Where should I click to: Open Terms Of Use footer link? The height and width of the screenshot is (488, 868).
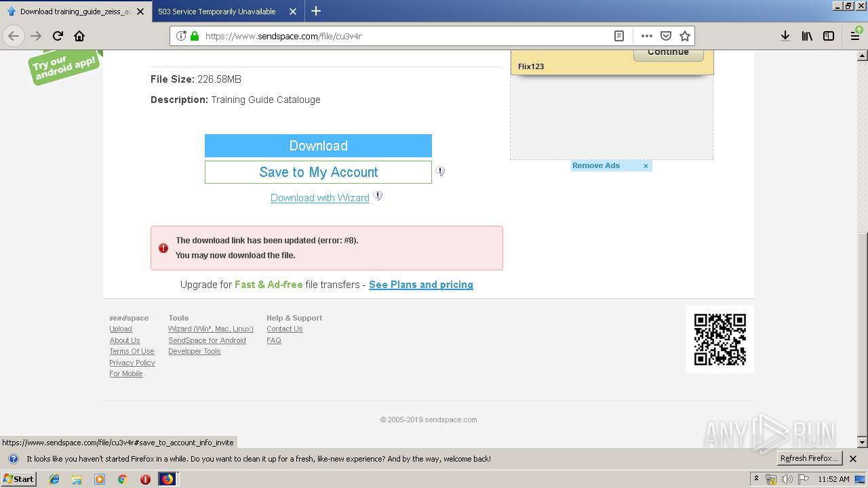point(132,352)
